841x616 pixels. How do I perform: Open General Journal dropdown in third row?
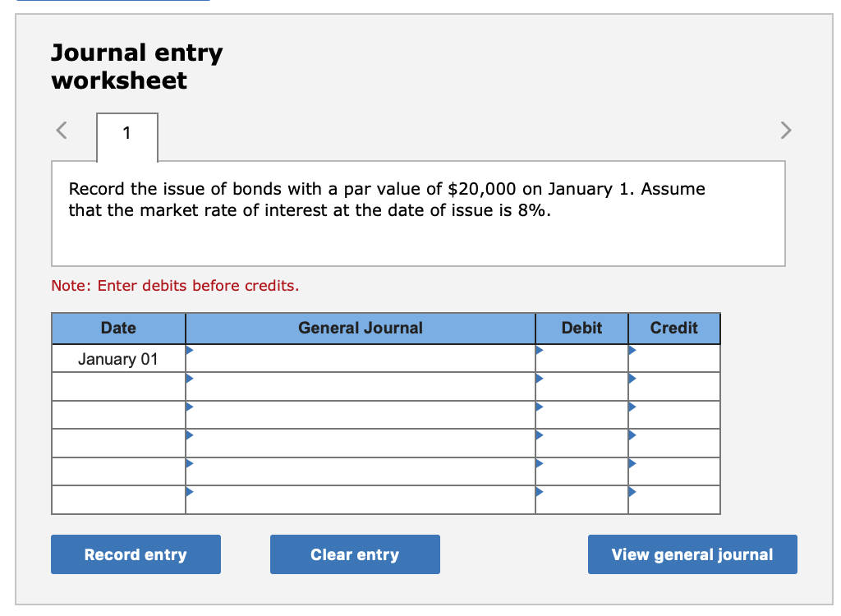(x=360, y=415)
